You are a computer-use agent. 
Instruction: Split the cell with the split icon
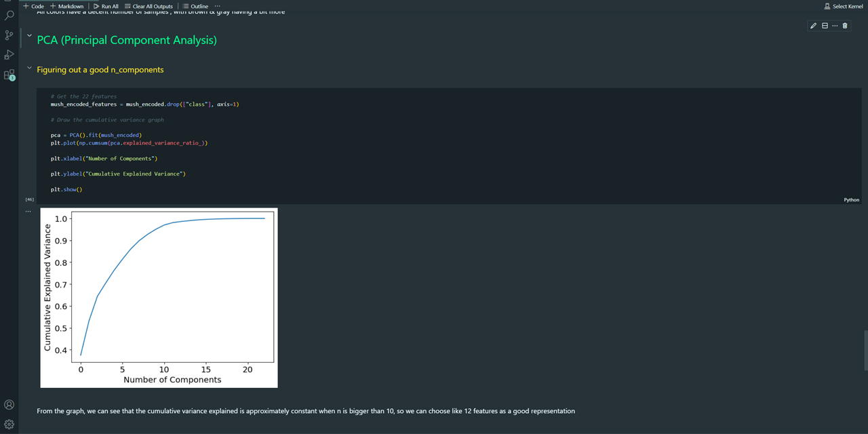[x=824, y=25]
